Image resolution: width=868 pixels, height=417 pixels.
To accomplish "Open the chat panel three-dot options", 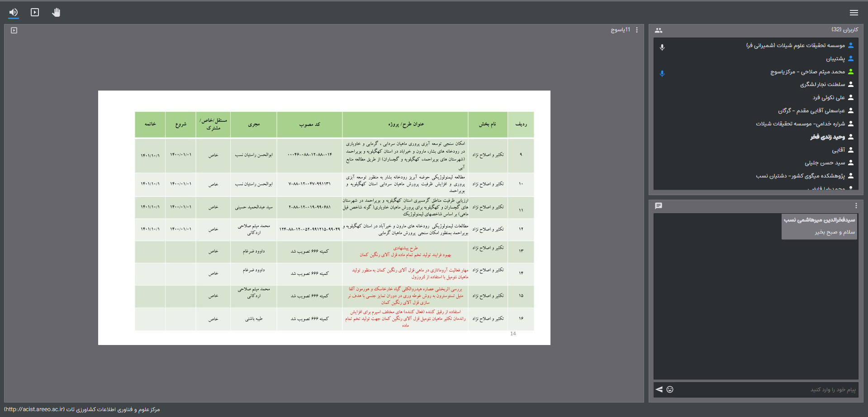I will 856,206.
